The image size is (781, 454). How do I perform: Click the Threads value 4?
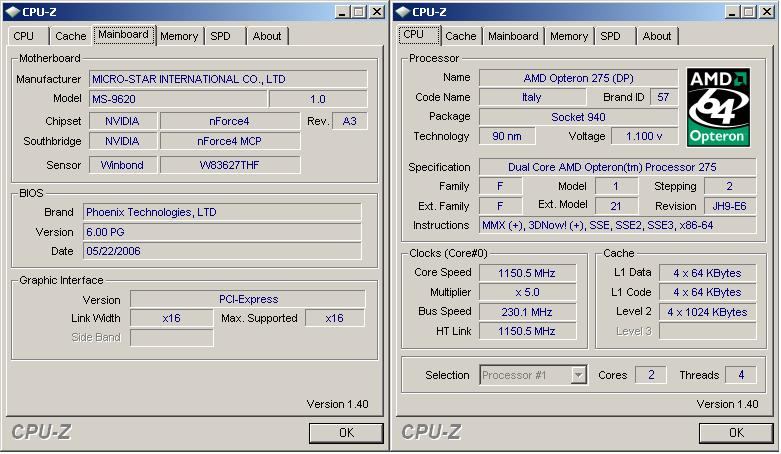(741, 375)
